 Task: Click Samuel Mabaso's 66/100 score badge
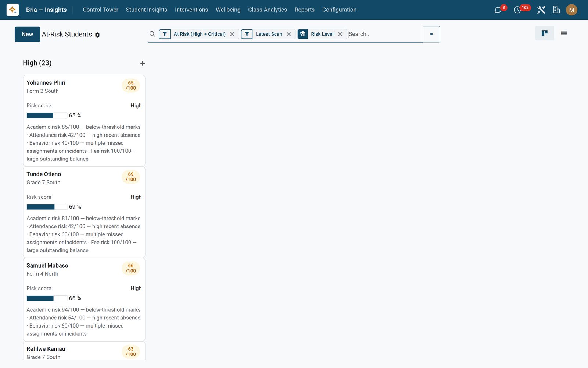131,268
